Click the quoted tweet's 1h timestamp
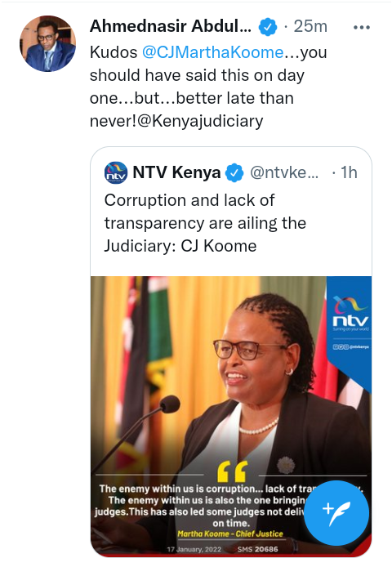 tap(349, 173)
